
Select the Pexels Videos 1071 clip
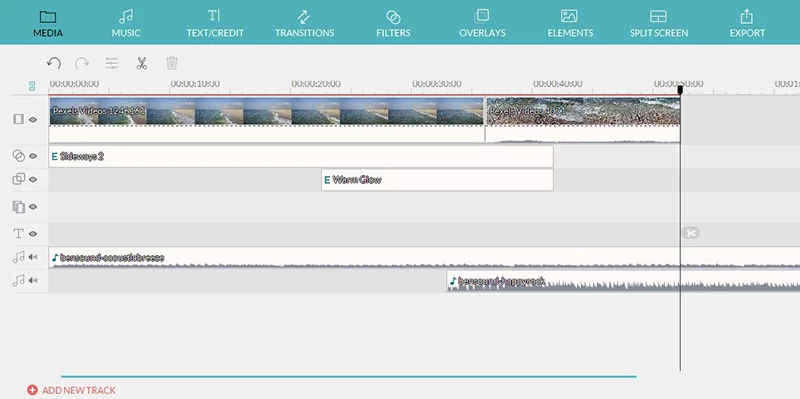coord(583,119)
